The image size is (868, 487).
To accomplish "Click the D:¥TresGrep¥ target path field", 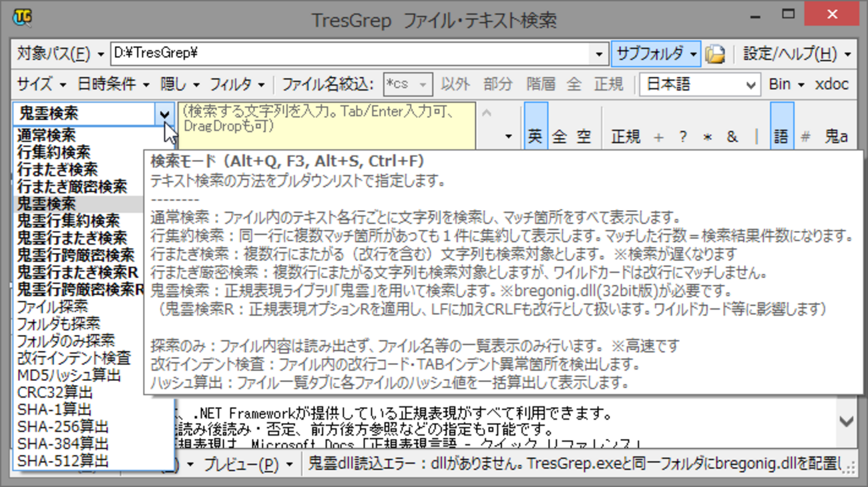I will pyautogui.click(x=351, y=53).
